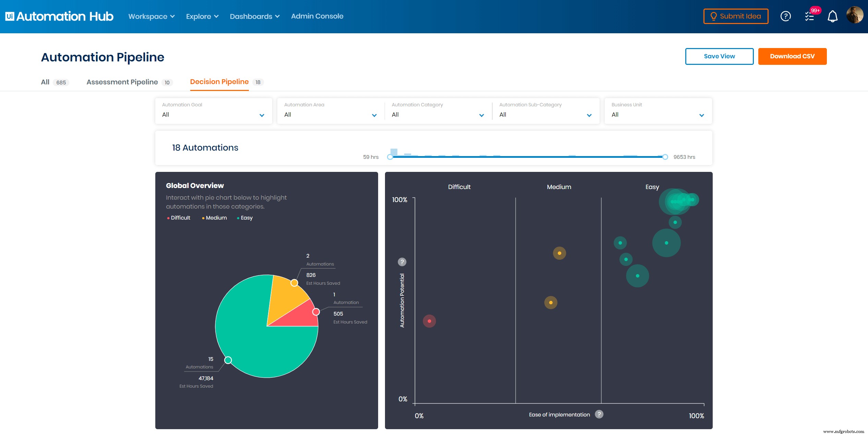The width and height of the screenshot is (868, 435).
Task: Click the Automation Hub logo
Action: 59,16
